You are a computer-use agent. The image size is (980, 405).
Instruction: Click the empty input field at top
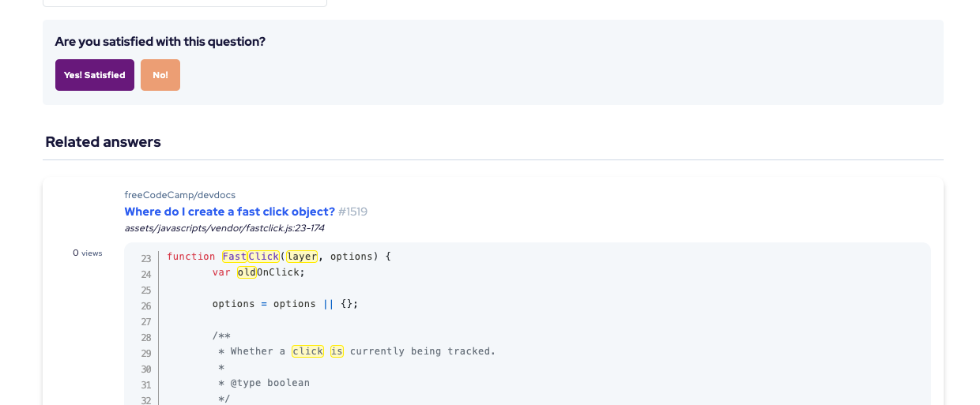tap(185, 3)
